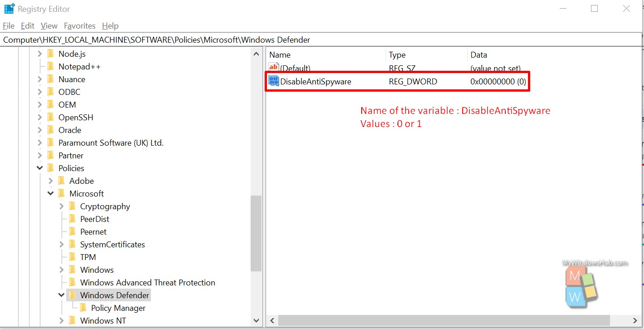Screen dimensions: 644x329
Task: Click the folder icon beside Node.js
Action: click(x=50, y=54)
